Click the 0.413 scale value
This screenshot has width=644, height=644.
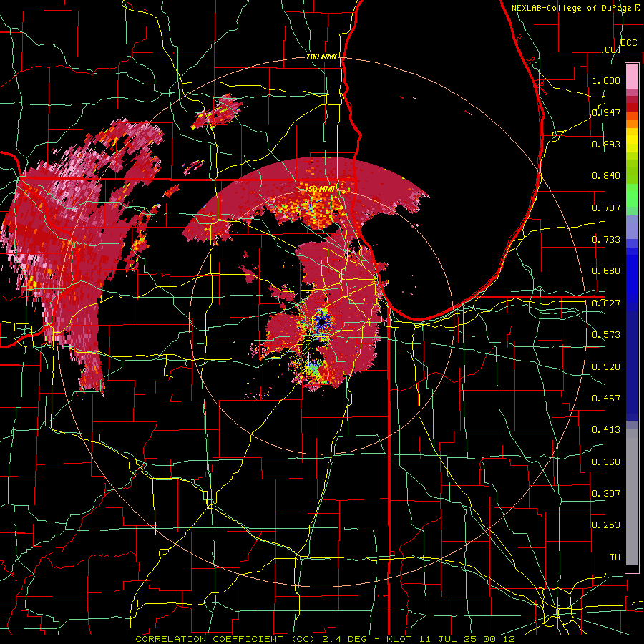606,430
